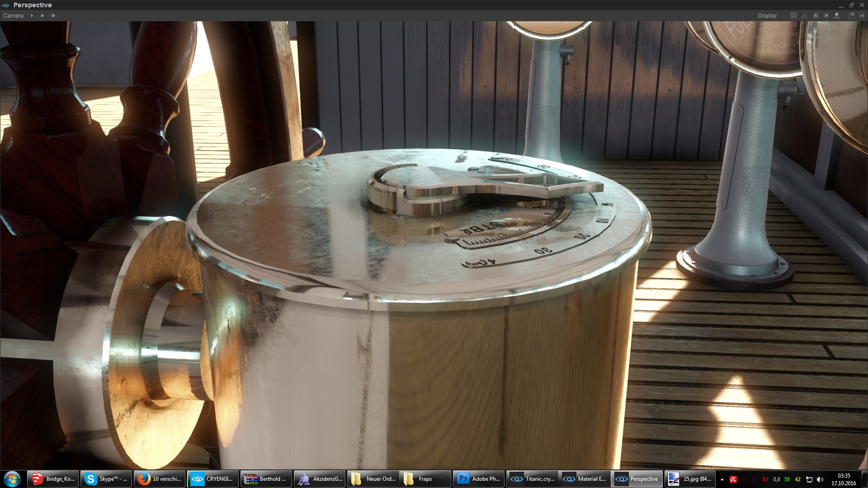Switch to Material Editor taskbar window
Screen dimensions: 868x488
(585, 479)
